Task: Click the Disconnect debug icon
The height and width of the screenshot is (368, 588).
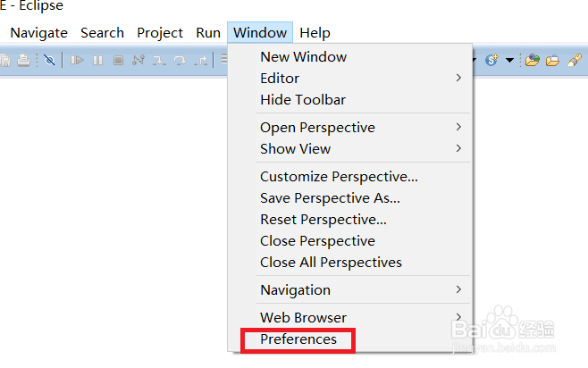Action: coord(139,61)
